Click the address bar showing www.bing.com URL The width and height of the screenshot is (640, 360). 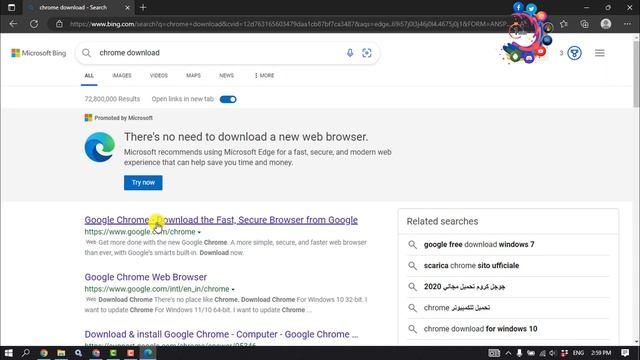(288, 24)
